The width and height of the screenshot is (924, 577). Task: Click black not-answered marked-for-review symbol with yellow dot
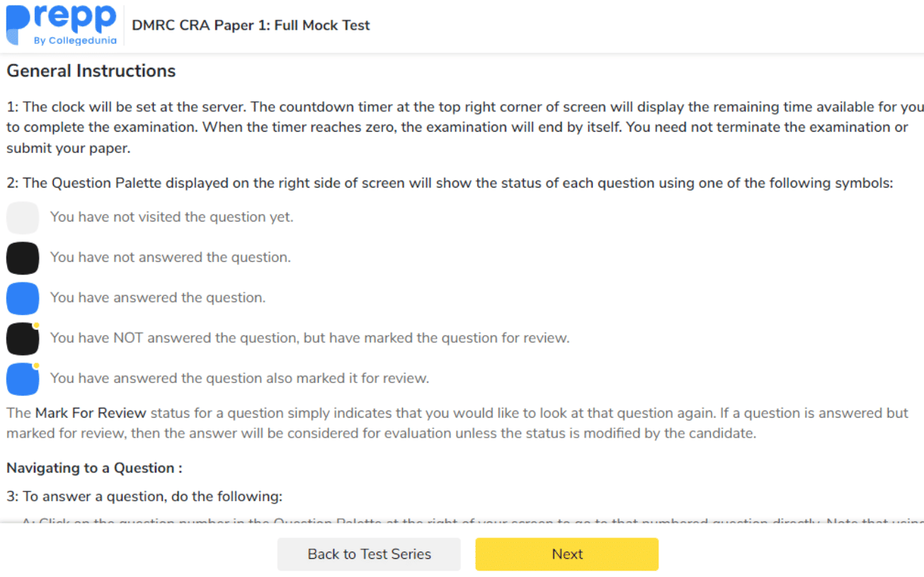click(x=23, y=338)
